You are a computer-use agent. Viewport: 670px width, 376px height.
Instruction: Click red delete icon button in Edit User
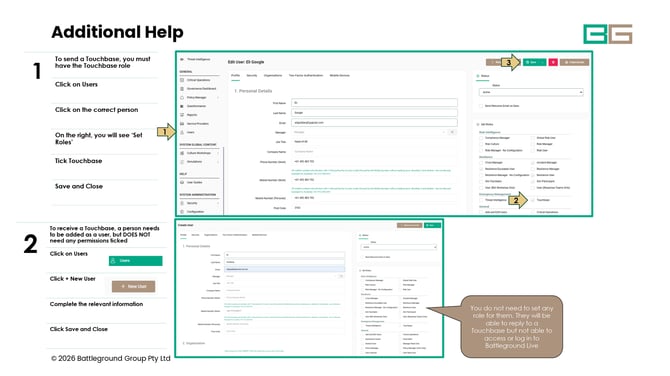(x=553, y=62)
